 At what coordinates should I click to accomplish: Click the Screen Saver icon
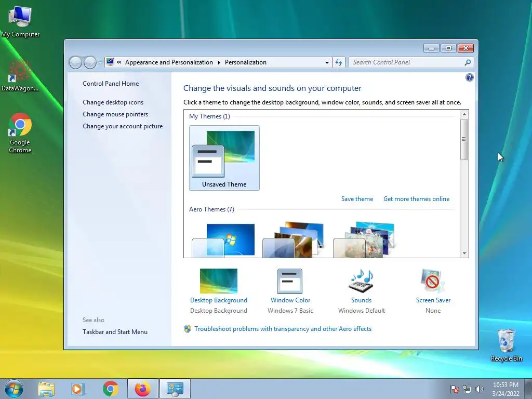pos(433,281)
